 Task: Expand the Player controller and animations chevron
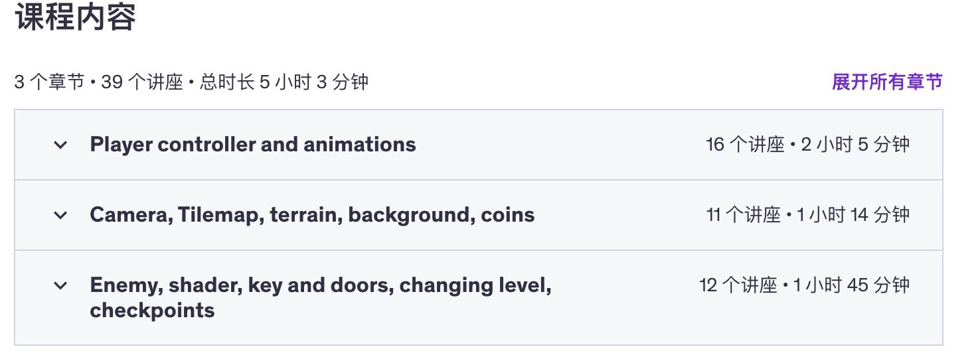[x=60, y=145]
